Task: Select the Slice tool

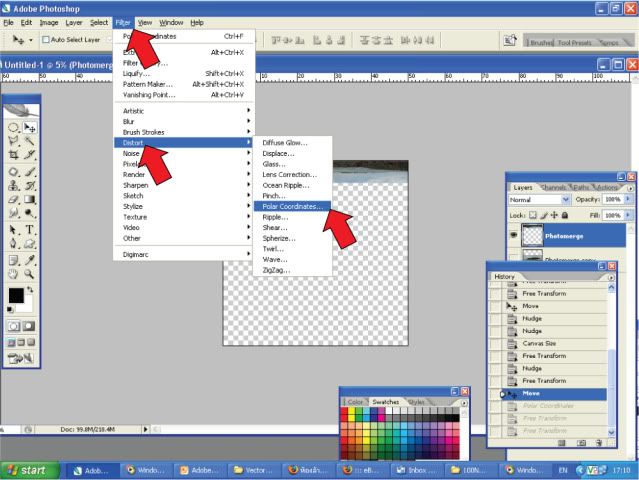Action: pos(29,155)
